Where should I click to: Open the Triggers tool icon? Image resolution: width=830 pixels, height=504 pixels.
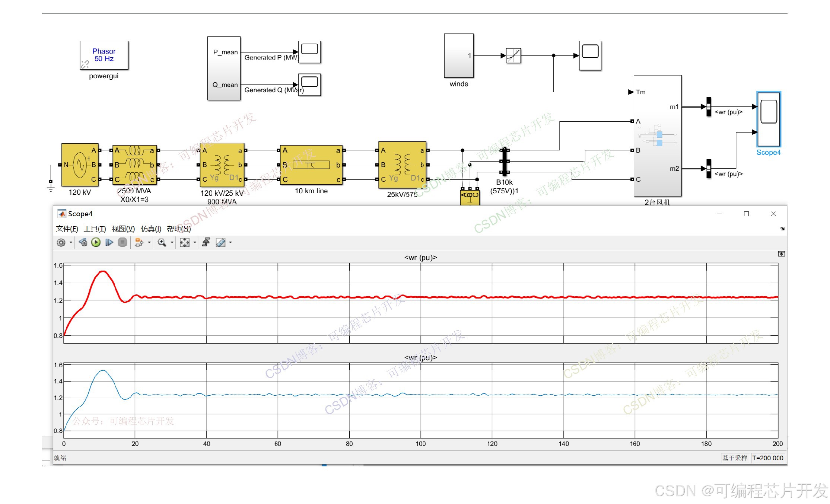(x=206, y=243)
